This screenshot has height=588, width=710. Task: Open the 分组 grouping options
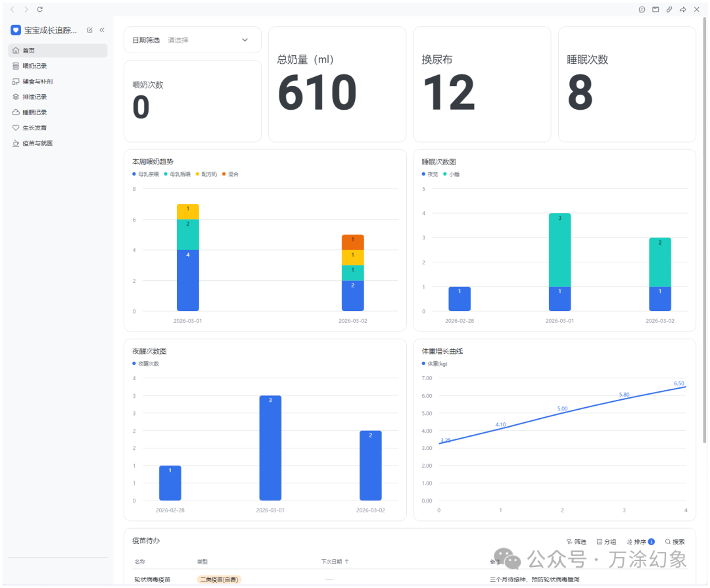[606, 542]
